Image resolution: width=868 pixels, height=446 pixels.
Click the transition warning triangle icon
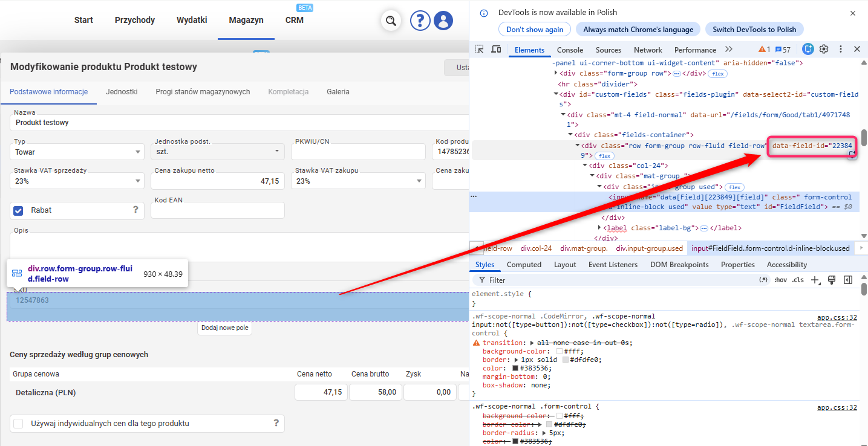coord(476,343)
